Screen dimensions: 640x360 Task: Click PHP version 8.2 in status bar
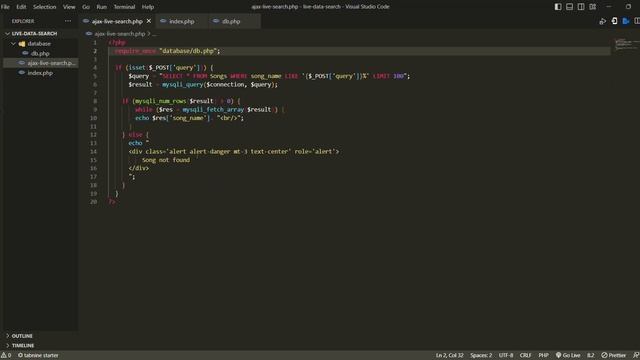(x=591, y=356)
